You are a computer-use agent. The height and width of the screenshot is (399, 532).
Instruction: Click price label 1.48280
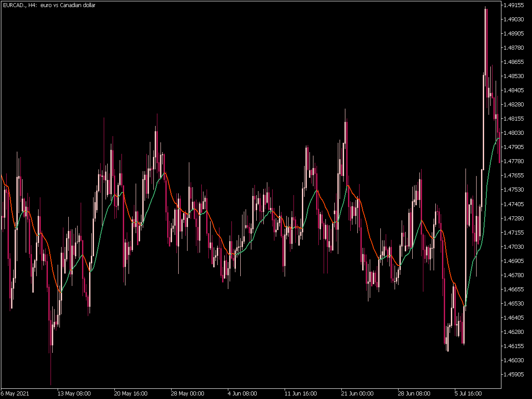click(x=514, y=105)
